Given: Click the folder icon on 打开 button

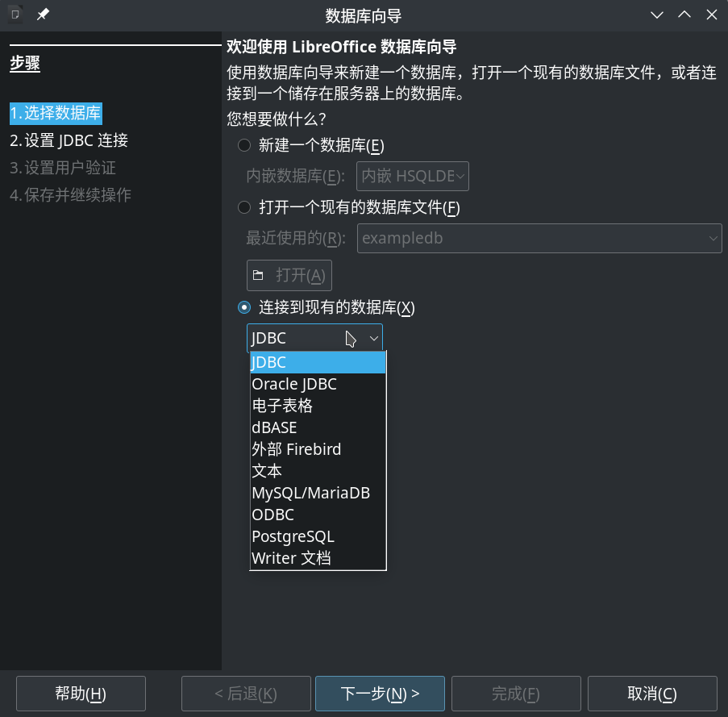Looking at the screenshot, I should click(x=258, y=275).
